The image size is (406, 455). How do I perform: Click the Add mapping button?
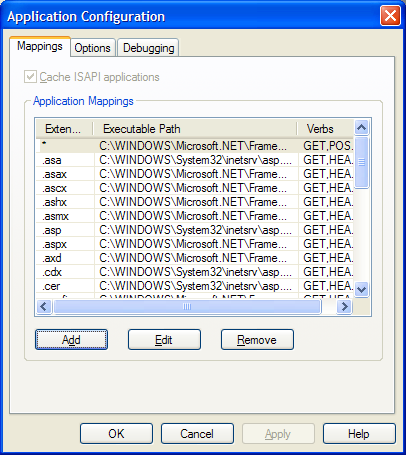(71, 340)
